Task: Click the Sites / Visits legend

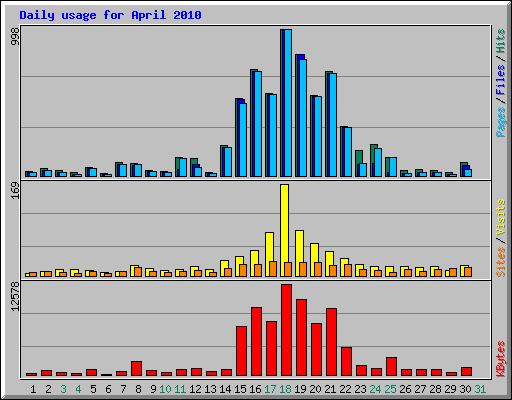Action: [500, 238]
